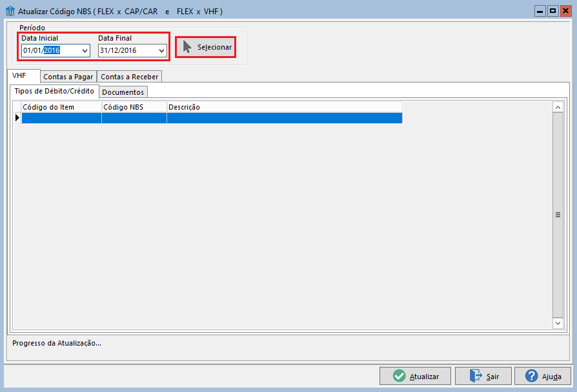Minimize the Atualizar Código NBS window
Screen dimensions: 577x392
coord(540,11)
